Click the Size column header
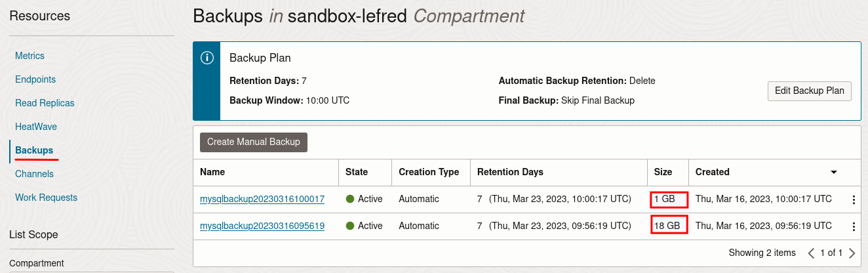The width and height of the screenshot is (868, 273). tap(663, 172)
